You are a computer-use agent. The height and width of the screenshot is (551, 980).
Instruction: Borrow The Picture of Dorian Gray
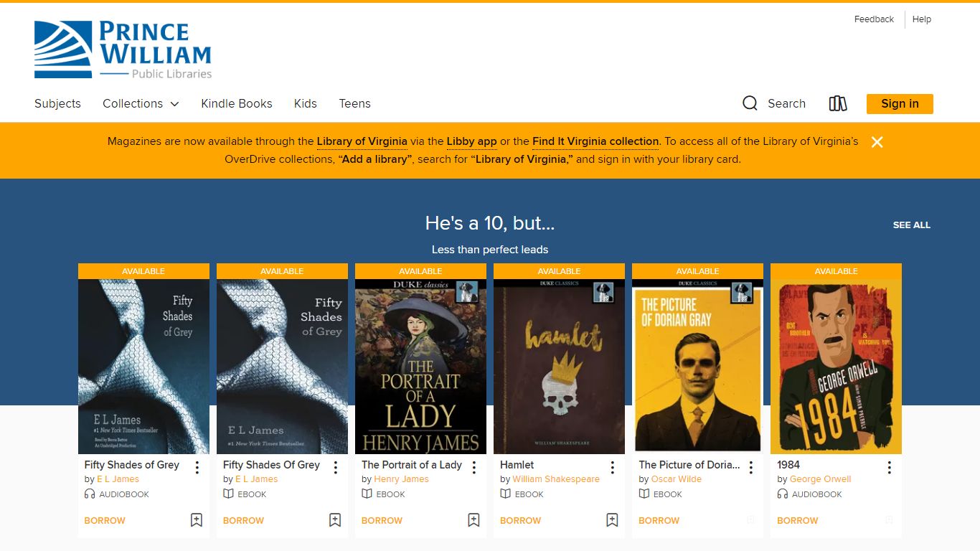click(x=659, y=520)
